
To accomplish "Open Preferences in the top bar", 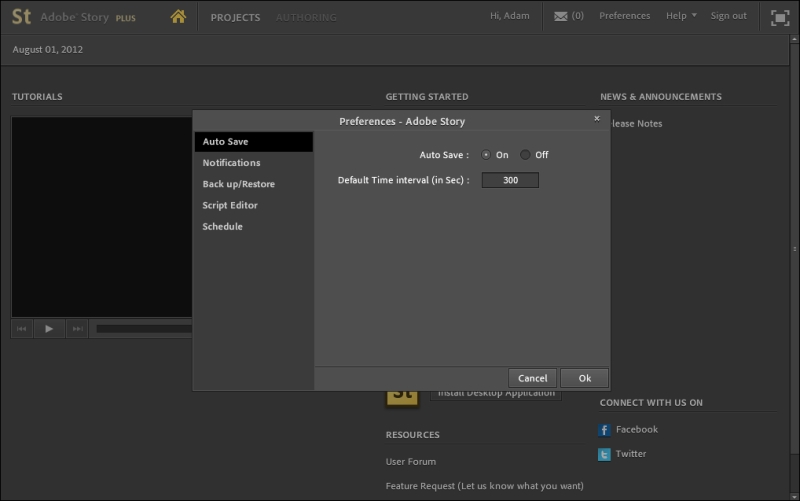I will pyautogui.click(x=624, y=16).
